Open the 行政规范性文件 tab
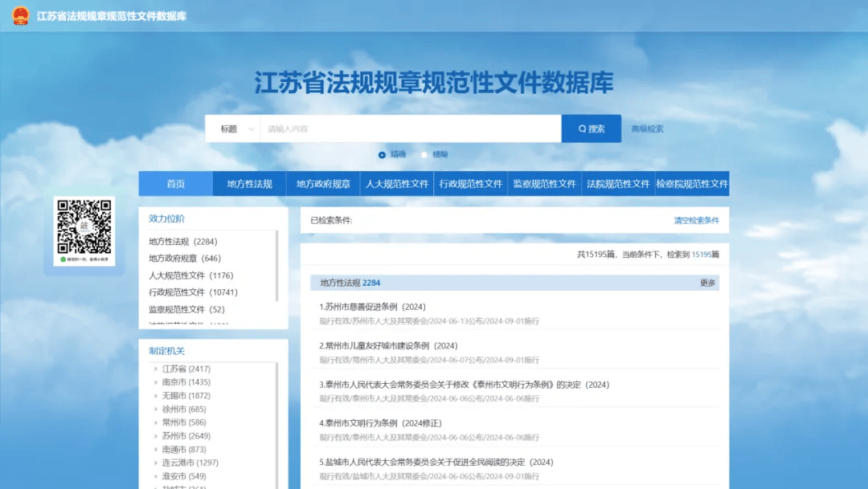Viewport: 868px width, 489px height. pyautogui.click(x=471, y=184)
